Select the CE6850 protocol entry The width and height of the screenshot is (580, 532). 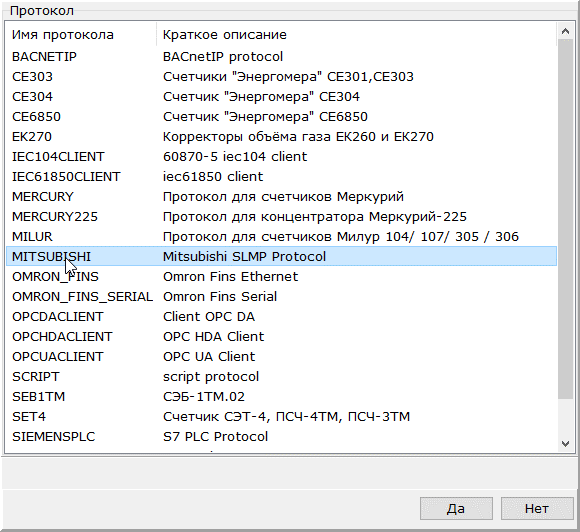coord(281,117)
